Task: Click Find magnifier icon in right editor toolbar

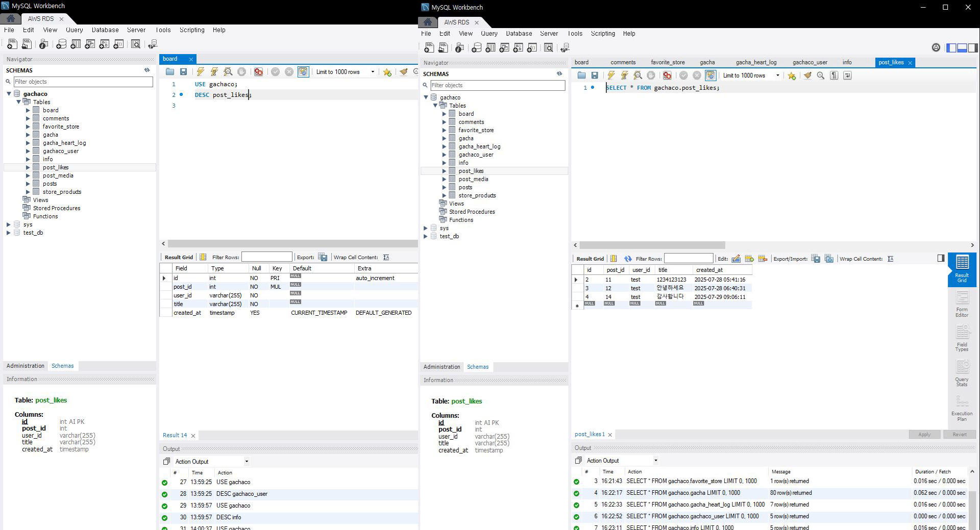Action: pyautogui.click(x=821, y=75)
